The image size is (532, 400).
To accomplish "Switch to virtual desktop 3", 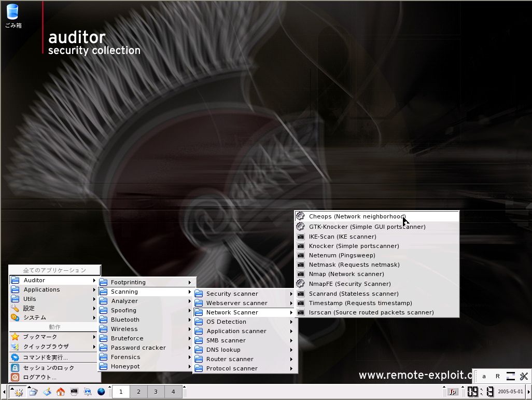I will tap(156, 392).
